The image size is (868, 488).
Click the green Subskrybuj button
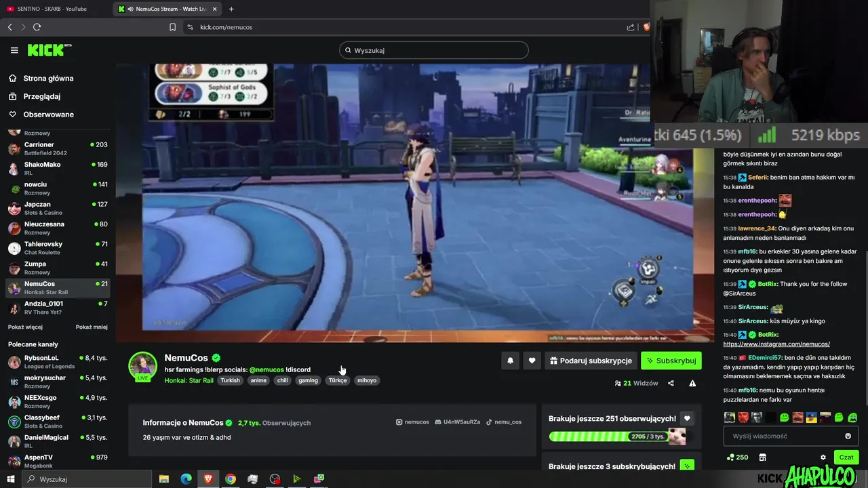671,361
